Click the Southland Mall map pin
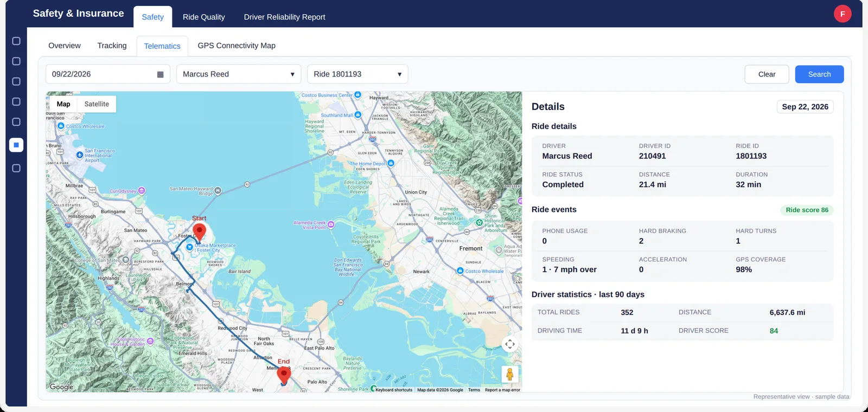868x412 pixels. click(x=358, y=115)
